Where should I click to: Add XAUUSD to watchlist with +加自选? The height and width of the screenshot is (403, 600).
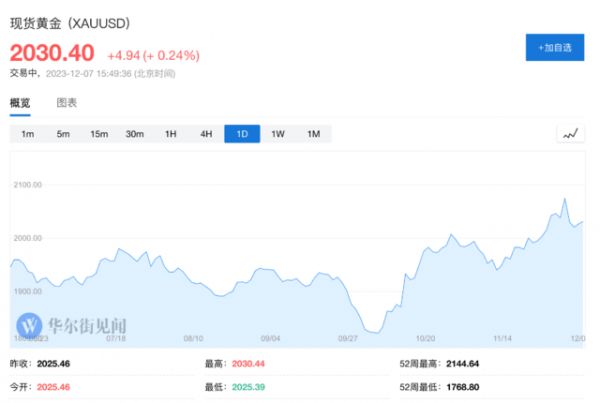tap(555, 47)
